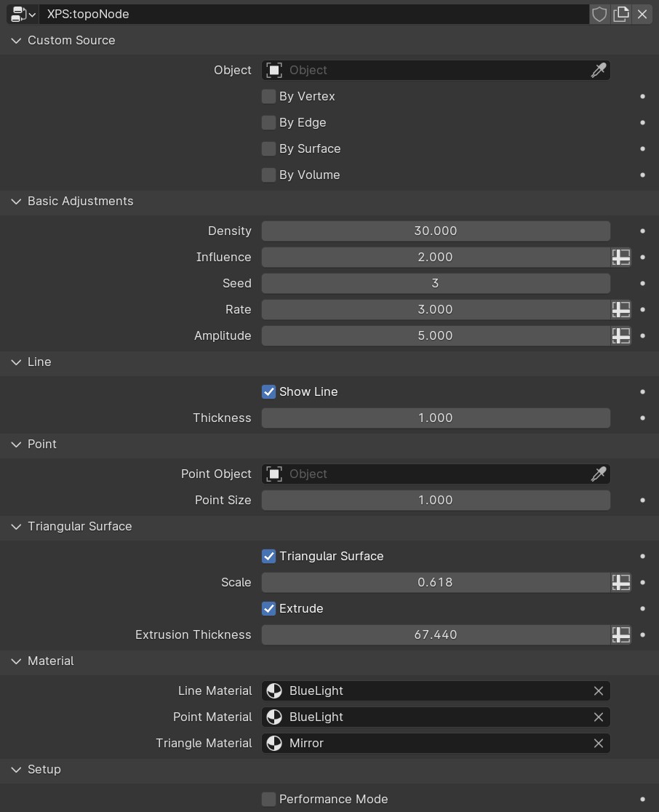The height and width of the screenshot is (812, 659).
Task: Click the Line Thickness value field
Action: point(436,418)
